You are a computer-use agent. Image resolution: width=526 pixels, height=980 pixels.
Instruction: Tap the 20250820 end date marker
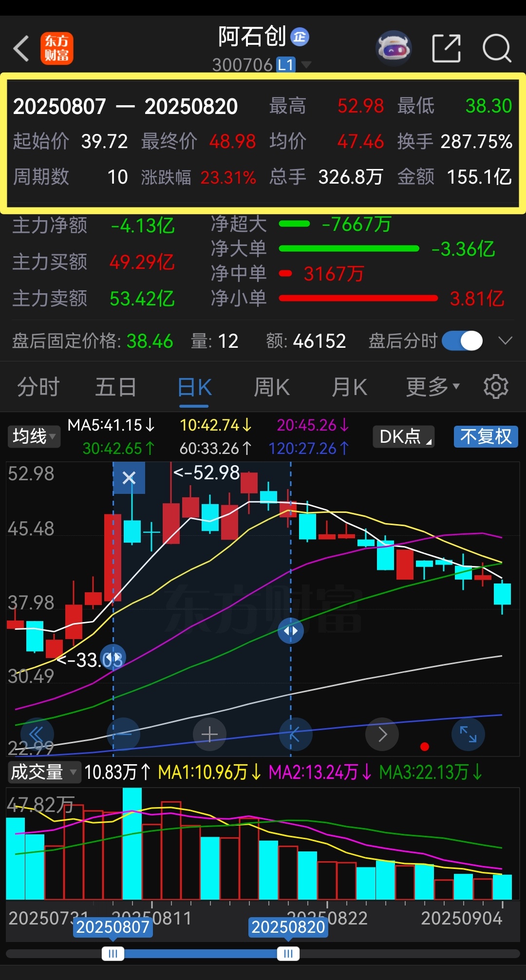coord(288,927)
